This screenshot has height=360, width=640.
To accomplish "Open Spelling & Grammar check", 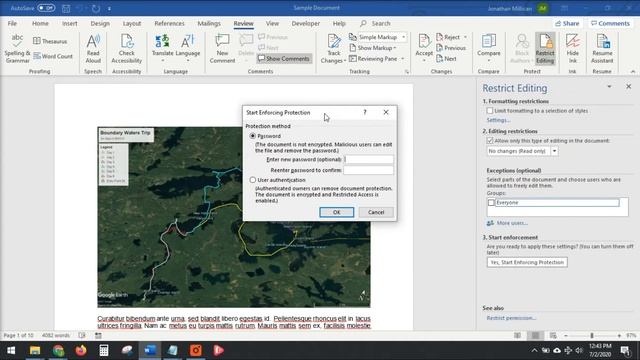I will [17, 49].
